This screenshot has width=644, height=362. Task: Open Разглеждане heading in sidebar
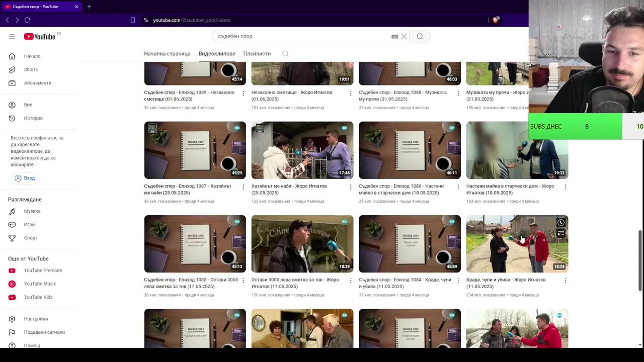tap(25, 200)
